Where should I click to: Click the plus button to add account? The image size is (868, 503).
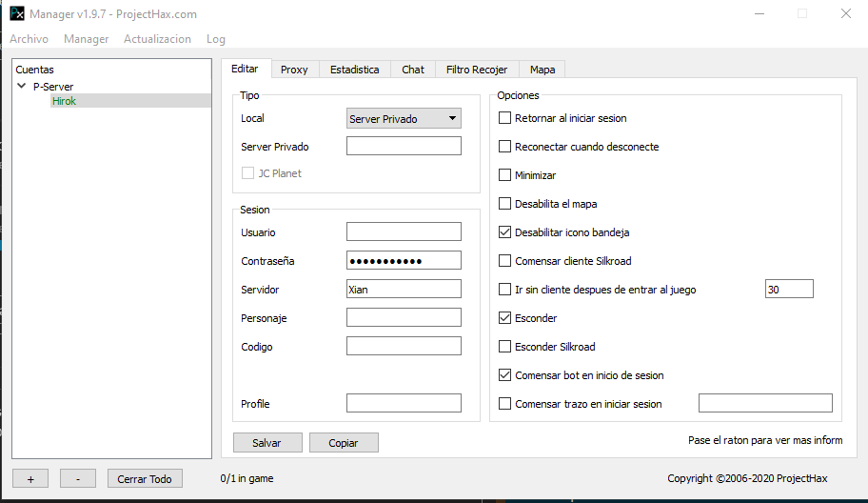pyautogui.click(x=30, y=479)
